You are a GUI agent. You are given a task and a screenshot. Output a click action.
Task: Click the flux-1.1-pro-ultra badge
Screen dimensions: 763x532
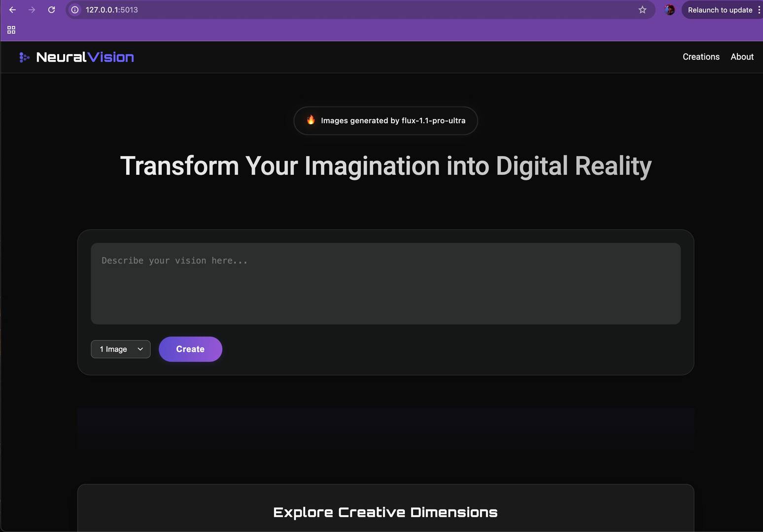coord(385,121)
